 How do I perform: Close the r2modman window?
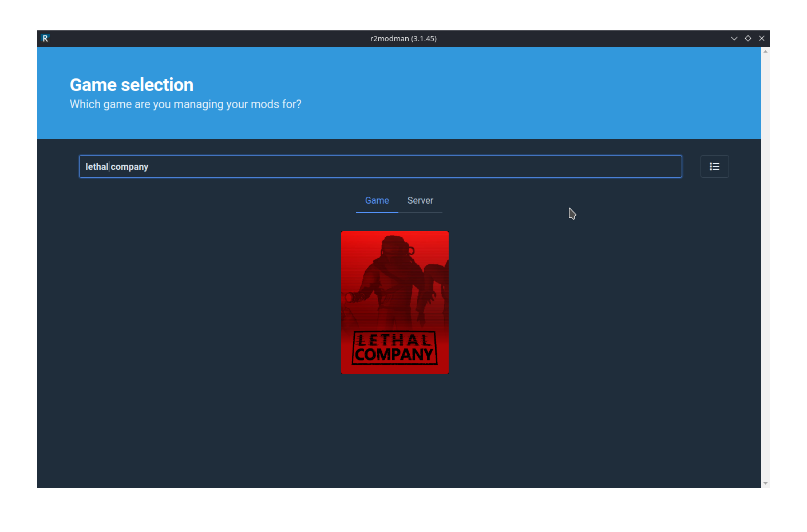(762, 38)
